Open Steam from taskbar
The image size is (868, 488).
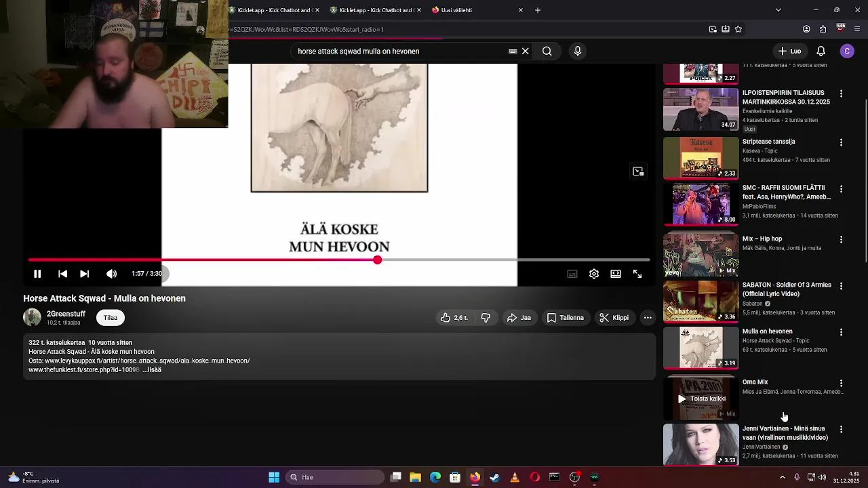pyautogui.click(x=494, y=477)
